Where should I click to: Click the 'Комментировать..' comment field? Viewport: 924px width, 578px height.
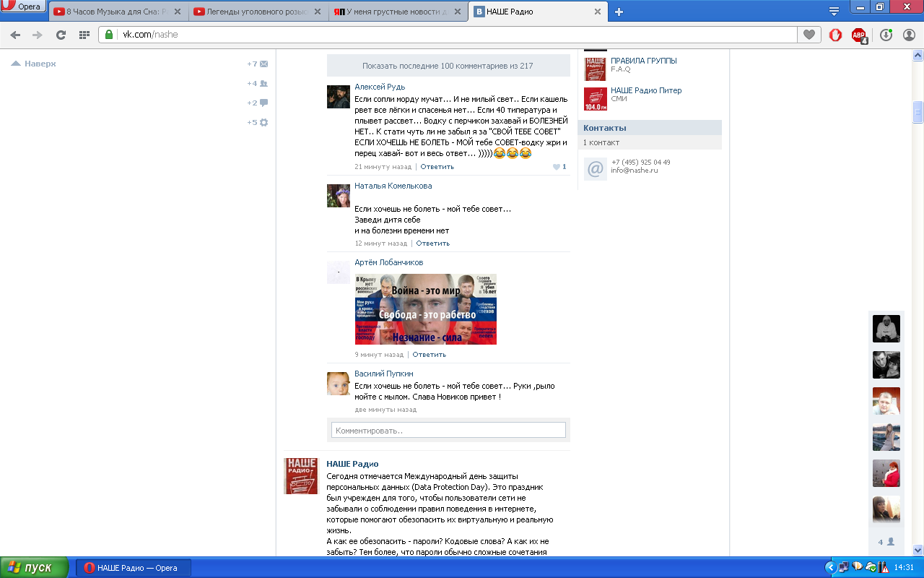click(448, 430)
